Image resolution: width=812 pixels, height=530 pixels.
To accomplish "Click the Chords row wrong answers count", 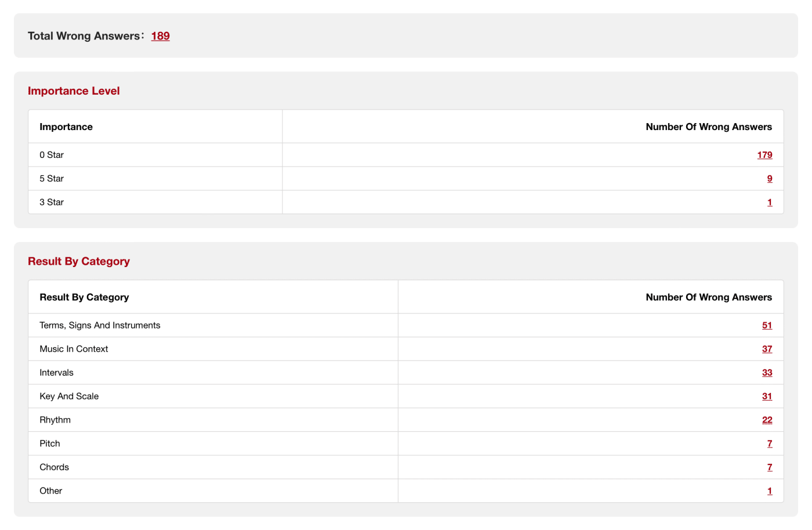I will pos(769,467).
